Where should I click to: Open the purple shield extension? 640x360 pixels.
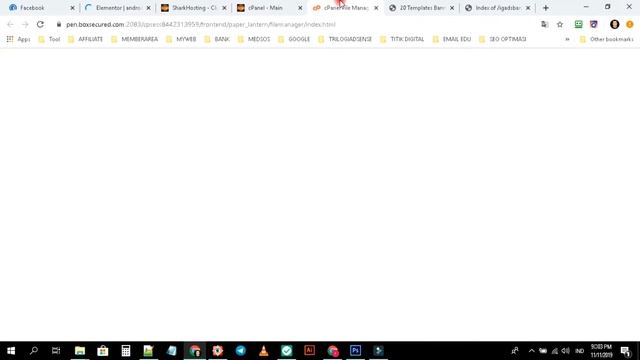pyautogui.click(x=594, y=24)
